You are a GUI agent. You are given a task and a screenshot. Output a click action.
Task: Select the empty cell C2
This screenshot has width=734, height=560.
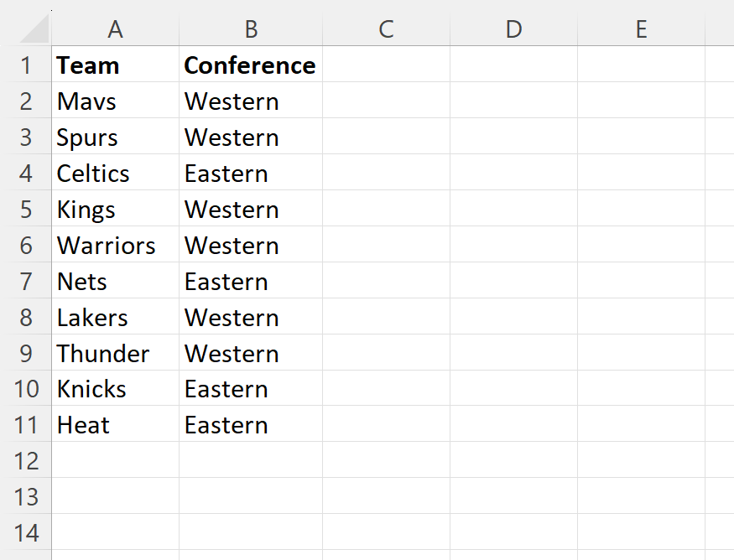pos(386,101)
